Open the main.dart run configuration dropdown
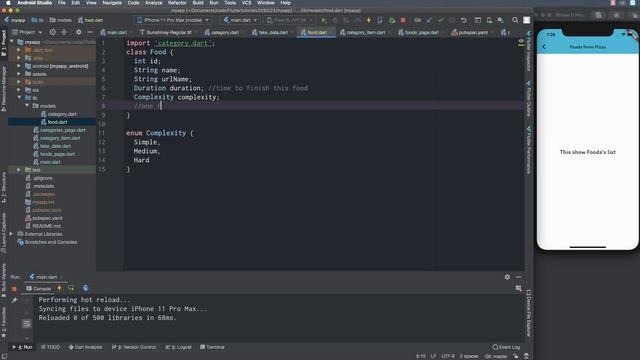This screenshot has width=640, height=360. coord(240,20)
